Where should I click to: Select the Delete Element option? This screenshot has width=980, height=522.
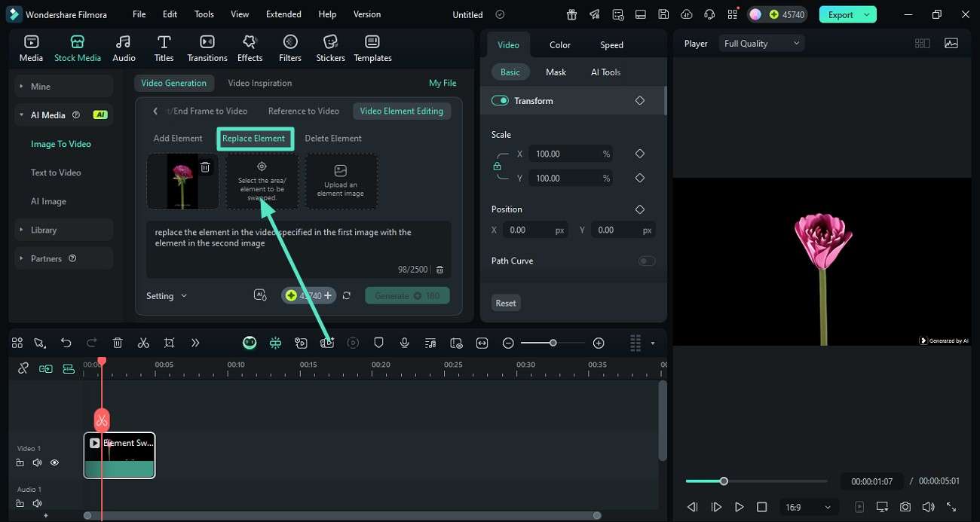tap(333, 139)
